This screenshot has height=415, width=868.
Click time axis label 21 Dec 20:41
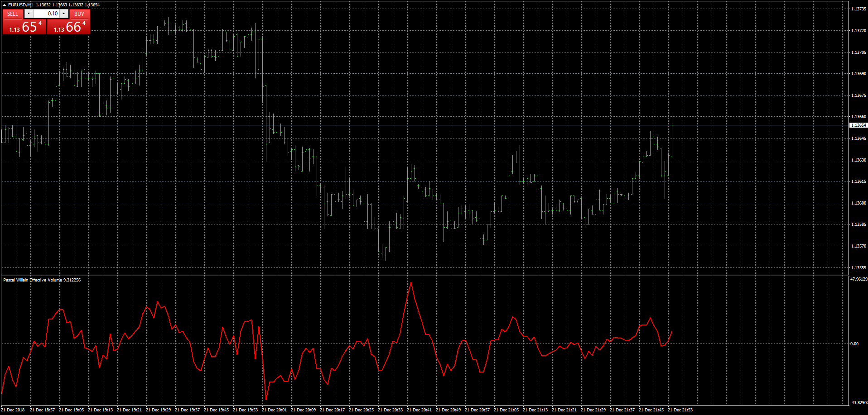pos(419,410)
